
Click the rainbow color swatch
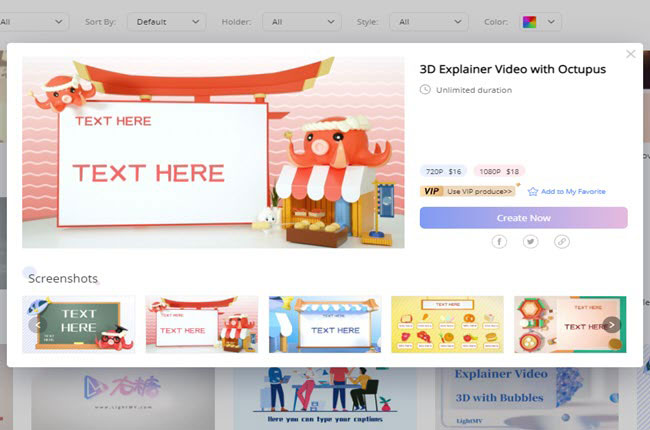[x=529, y=22]
